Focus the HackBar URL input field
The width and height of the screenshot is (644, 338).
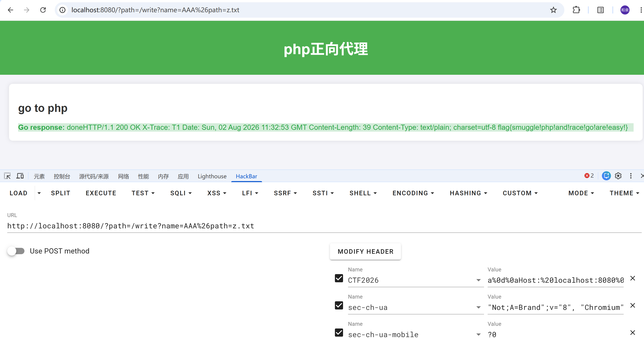click(324, 226)
